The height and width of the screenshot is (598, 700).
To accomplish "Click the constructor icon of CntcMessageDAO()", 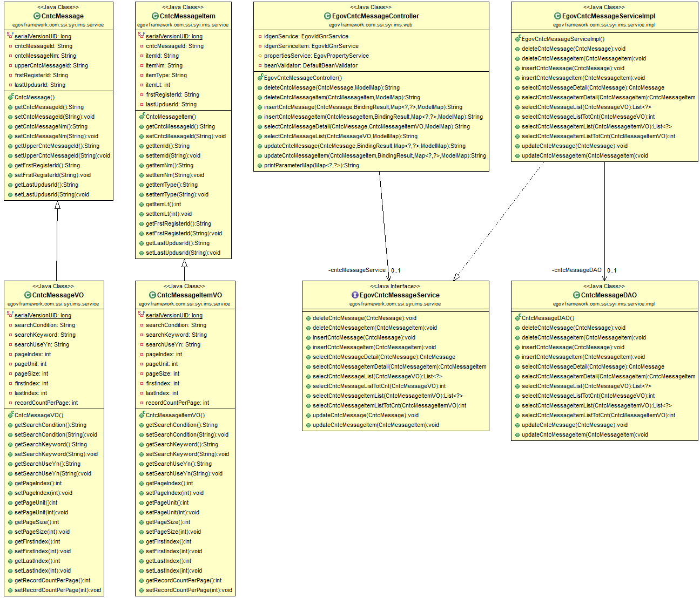I will [517, 318].
